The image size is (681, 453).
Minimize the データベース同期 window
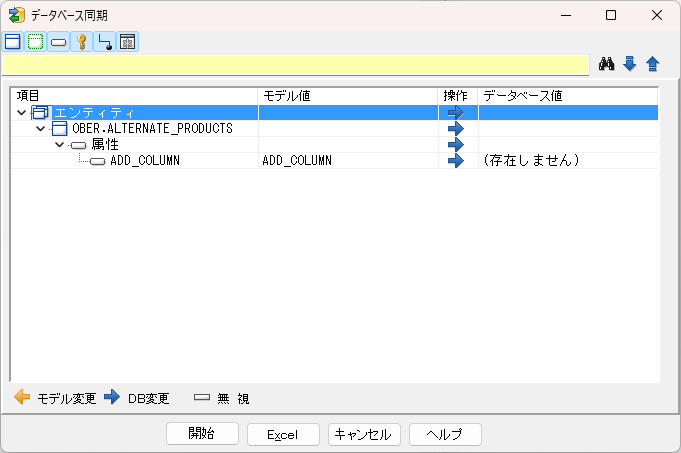click(x=565, y=15)
